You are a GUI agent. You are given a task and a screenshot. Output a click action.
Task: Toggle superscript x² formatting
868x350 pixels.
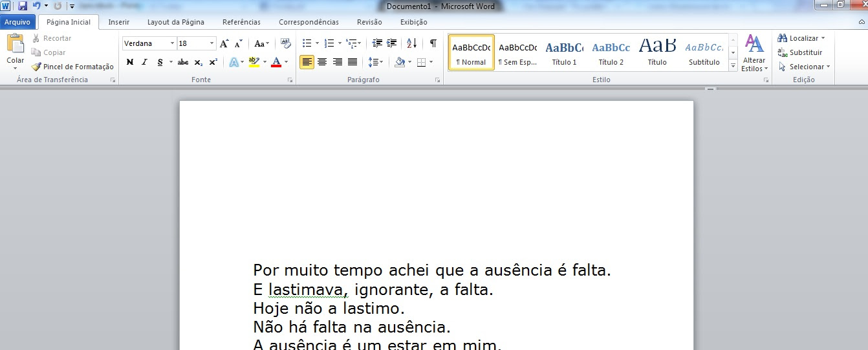pos(213,62)
